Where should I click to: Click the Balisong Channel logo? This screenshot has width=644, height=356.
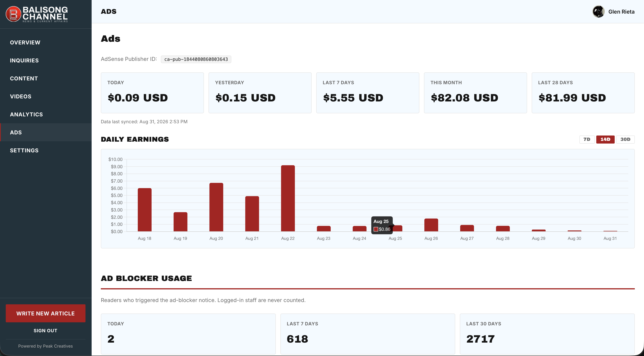pyautogui.click(x=37, y=14)
